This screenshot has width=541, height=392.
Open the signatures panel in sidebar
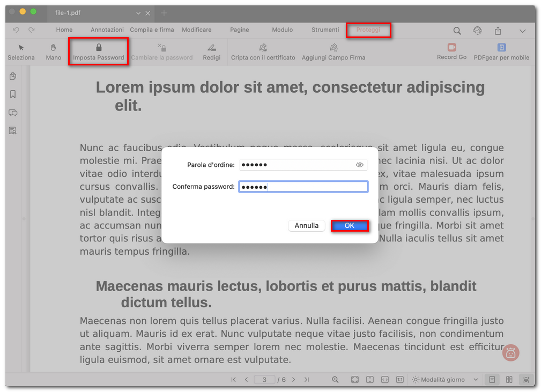coord(12,130)
